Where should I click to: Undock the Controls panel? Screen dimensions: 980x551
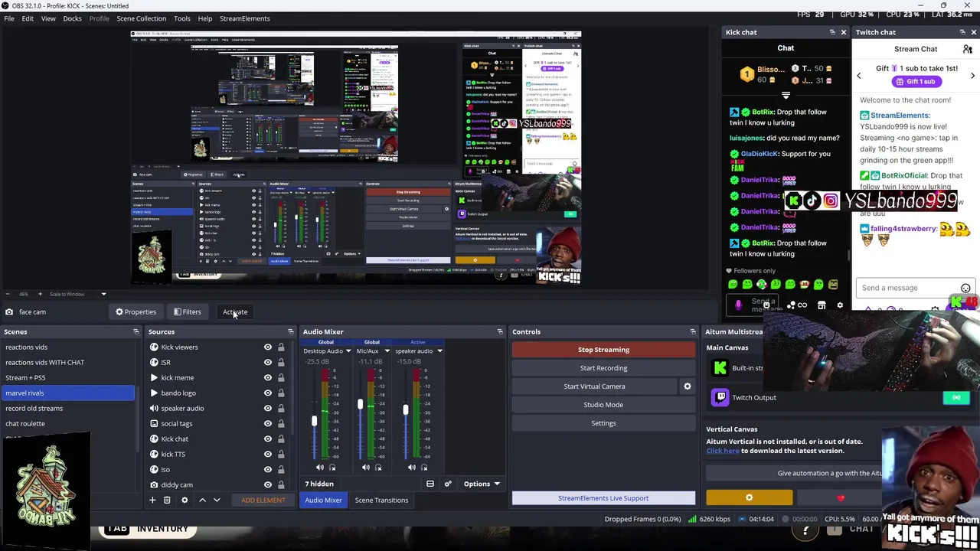coord(693,332)
